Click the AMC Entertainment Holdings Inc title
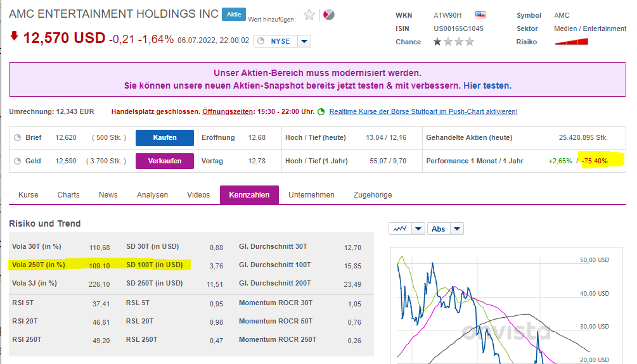The width and height of the screenshot is (637, 364). coord(113,14)
